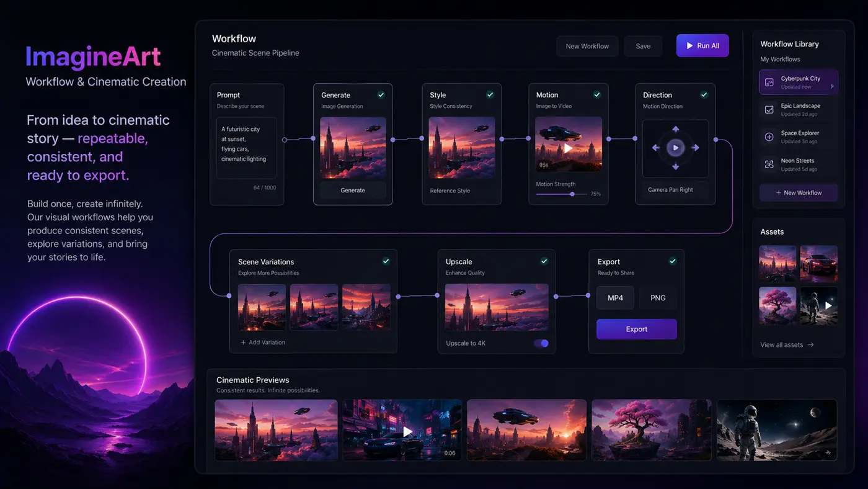Screen dimensions: 868x489
Task: Add a new workflow in the library panel
Action: (x=799, y=193)
